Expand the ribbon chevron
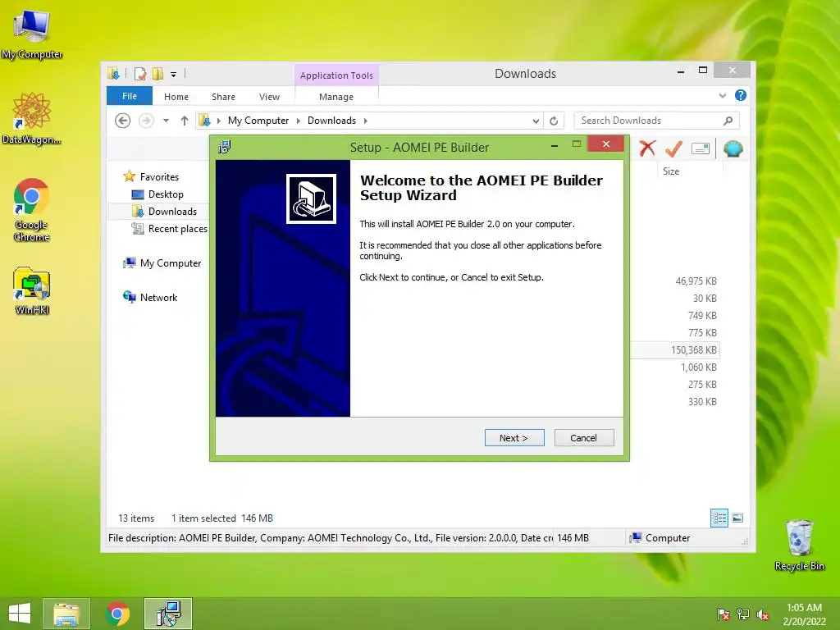 [722, 95]
